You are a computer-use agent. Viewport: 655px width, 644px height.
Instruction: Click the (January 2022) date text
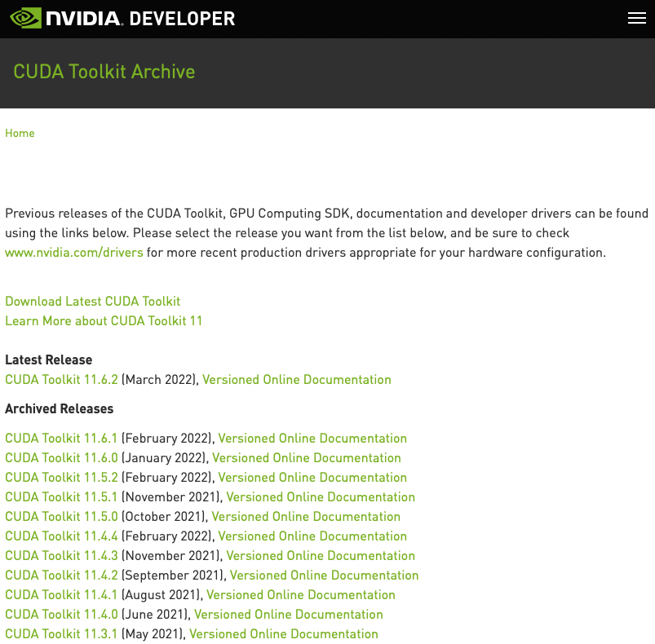coord(163,458)
